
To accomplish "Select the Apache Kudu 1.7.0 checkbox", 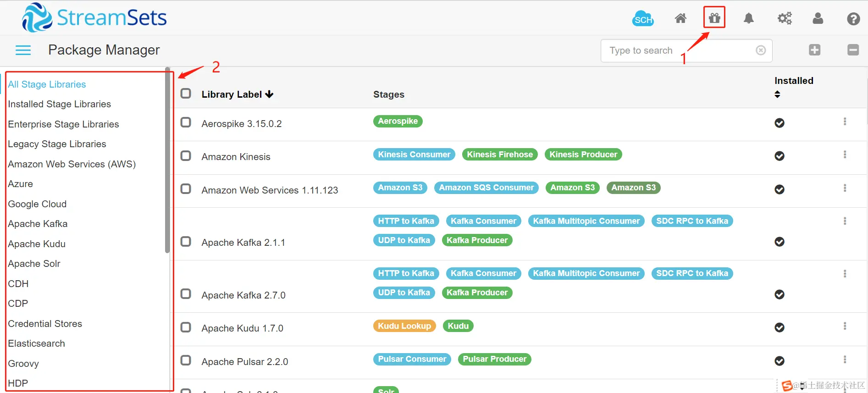I will click(x=186, y=327).
